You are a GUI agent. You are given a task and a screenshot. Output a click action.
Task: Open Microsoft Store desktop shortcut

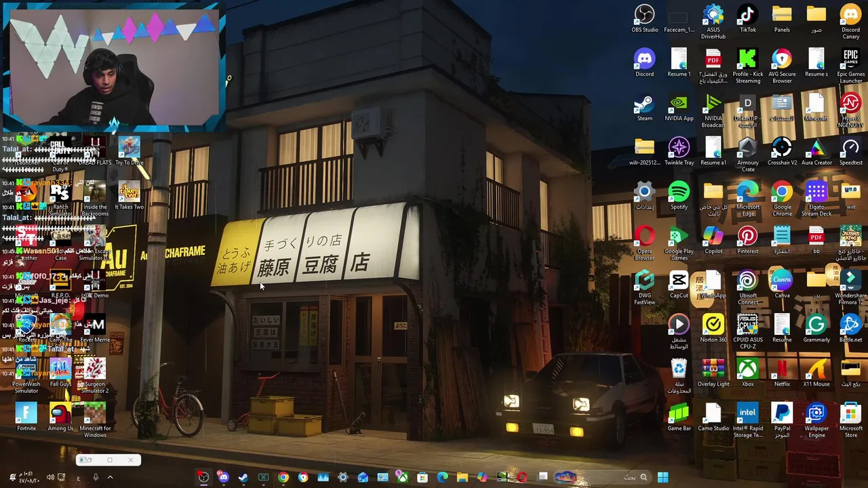(850, 420)
